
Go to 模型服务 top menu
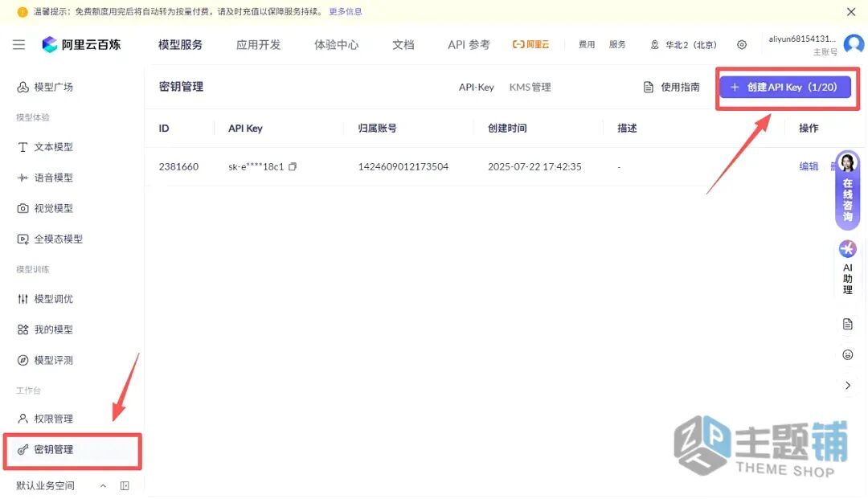(x=181, y=45)
